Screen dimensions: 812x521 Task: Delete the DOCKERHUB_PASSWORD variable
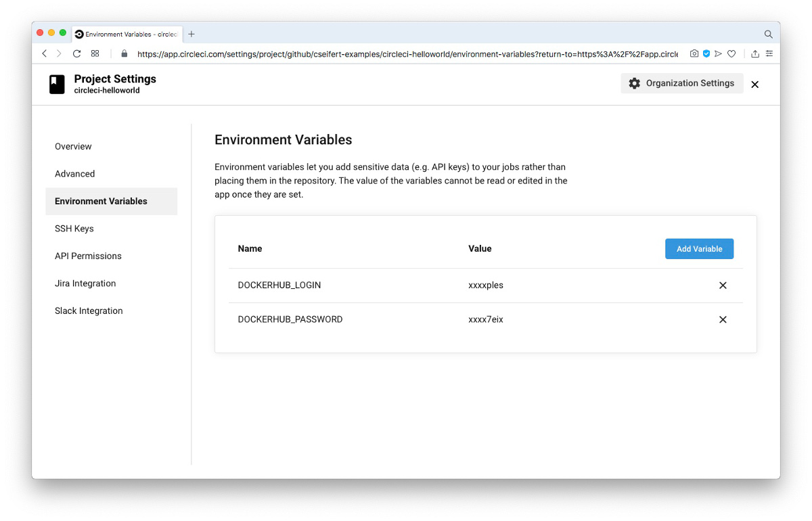click(723, 319)
